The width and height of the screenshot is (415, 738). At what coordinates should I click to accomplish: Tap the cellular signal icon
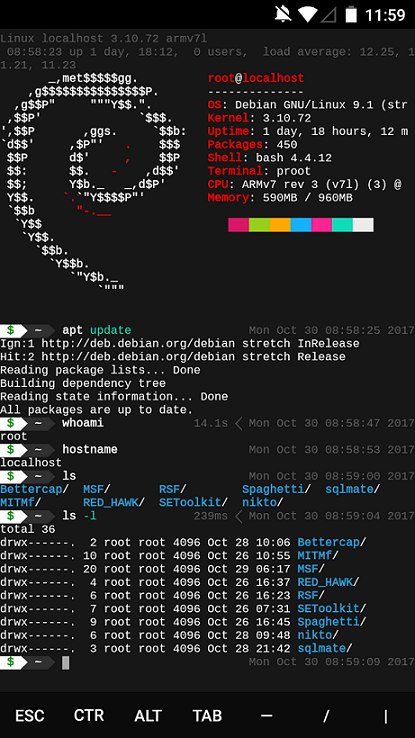(329, 15)
